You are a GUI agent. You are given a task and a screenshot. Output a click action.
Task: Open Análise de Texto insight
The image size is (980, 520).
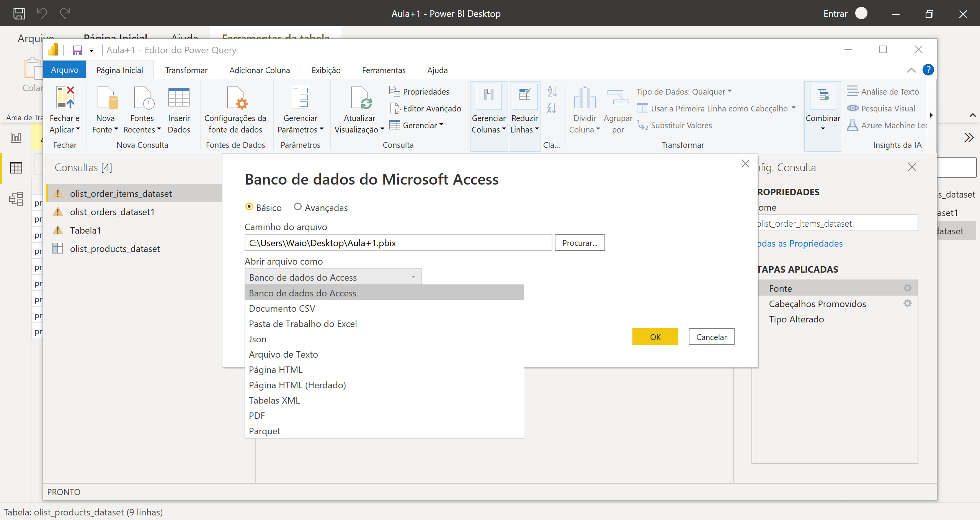[x=883, y=92]
